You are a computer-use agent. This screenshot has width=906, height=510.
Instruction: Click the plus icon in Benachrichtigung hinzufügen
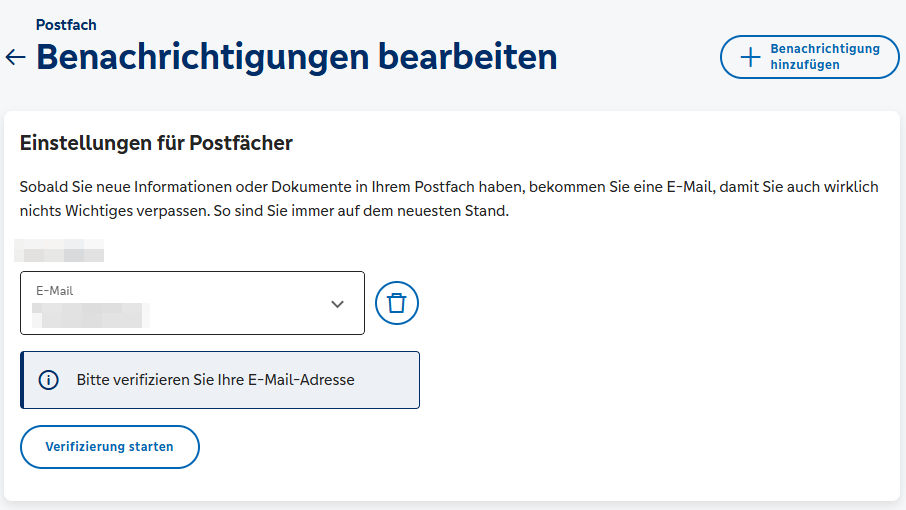pyautogui.click(x=750, y=57)
